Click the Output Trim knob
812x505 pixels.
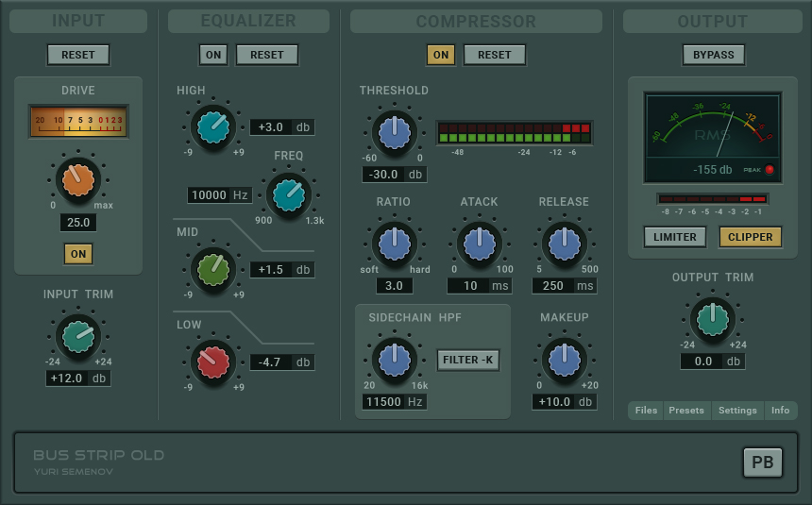click(x=713, y=320)
